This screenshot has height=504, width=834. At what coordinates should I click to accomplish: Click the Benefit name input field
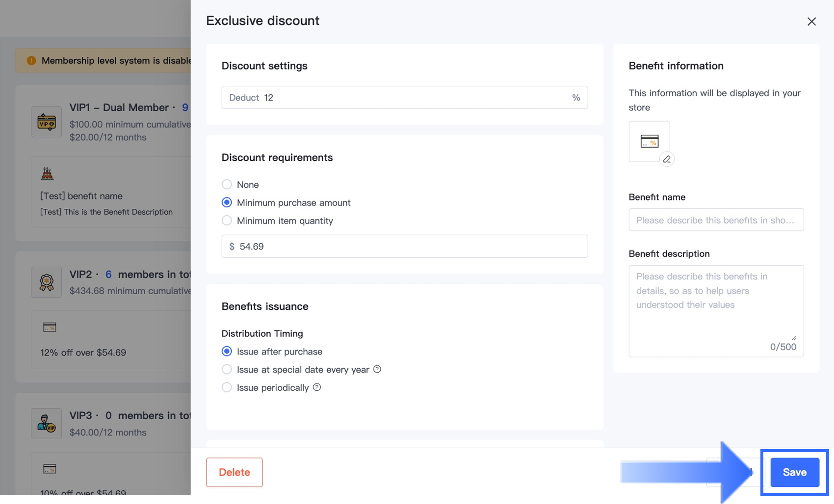[x=716, y=220]
